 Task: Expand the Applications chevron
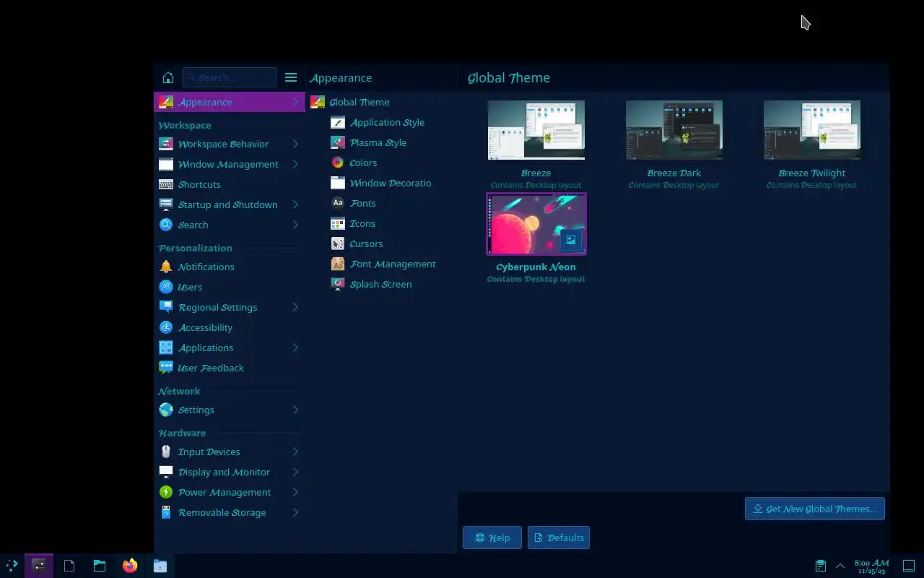pyautogui.click(x=295, y=348)
